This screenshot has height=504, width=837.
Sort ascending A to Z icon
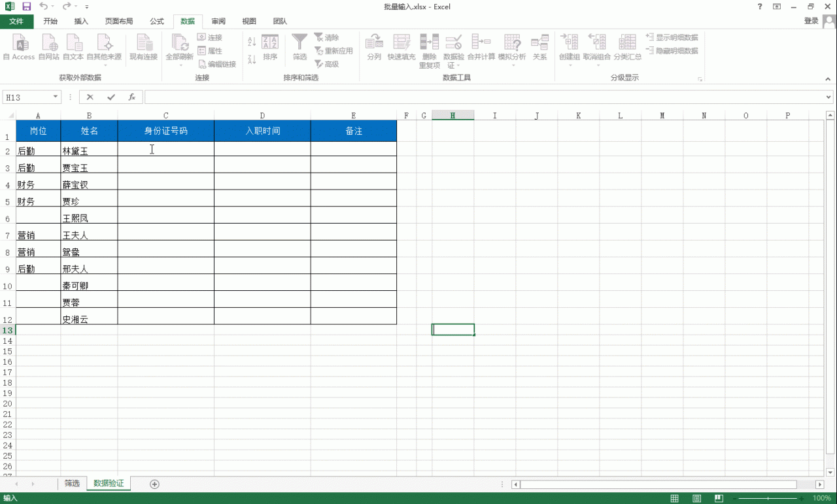pyautogui.click(x=252, y=42)
